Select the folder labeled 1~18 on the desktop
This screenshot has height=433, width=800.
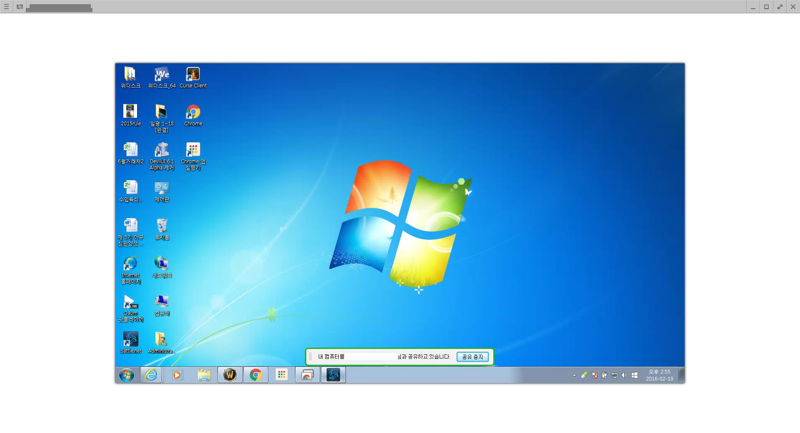point(162,118)
